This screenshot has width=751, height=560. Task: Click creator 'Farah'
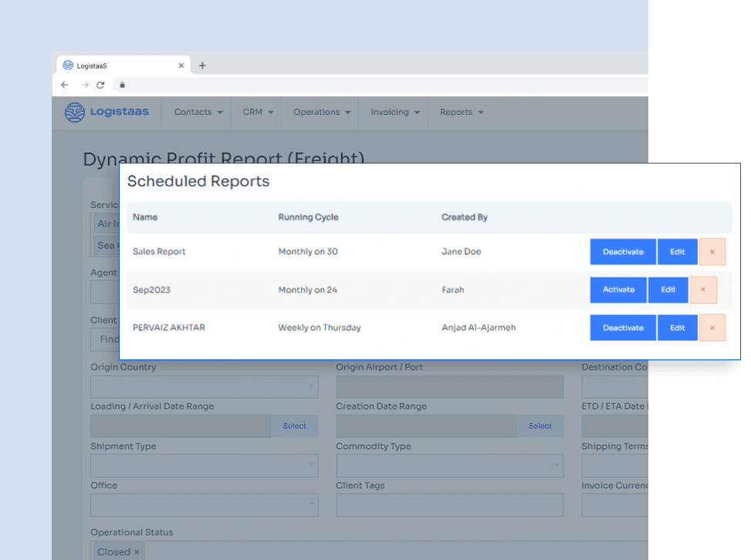coord(452,290)
